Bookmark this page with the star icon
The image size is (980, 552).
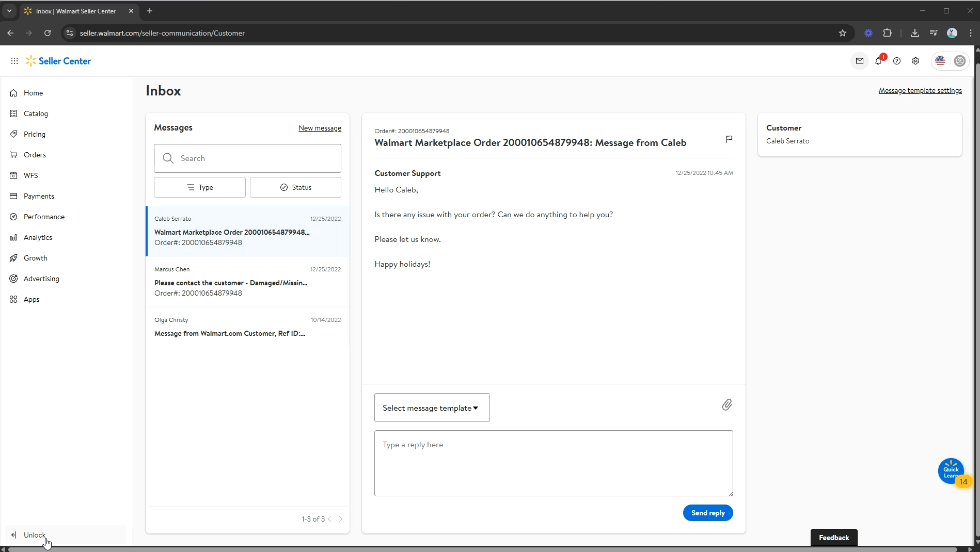[x=843, y=33]
